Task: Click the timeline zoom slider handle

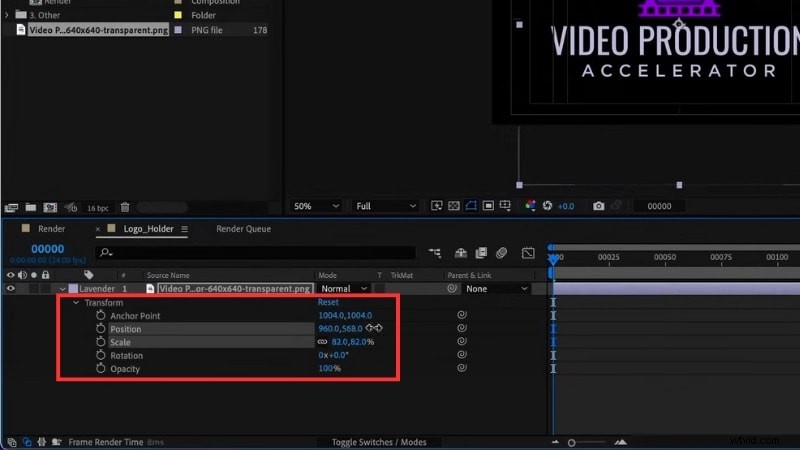Action: (571, 442)
